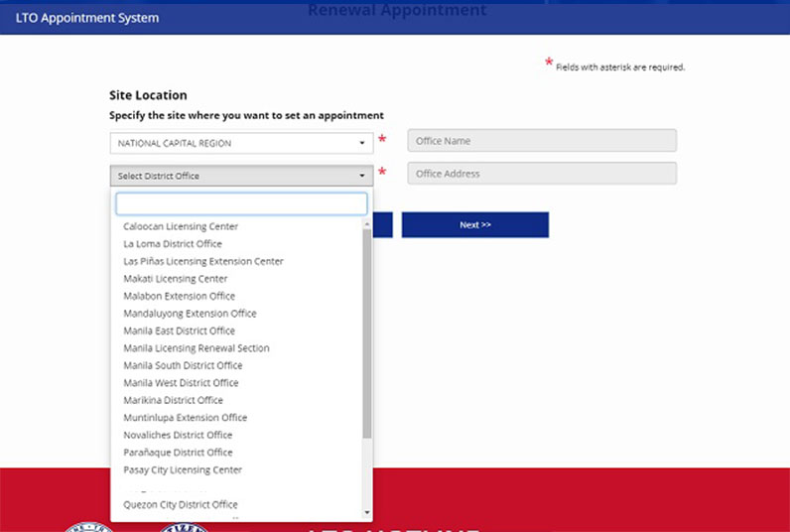Click the Office Name field
This screenshot has height=532, width=790.
542,141
